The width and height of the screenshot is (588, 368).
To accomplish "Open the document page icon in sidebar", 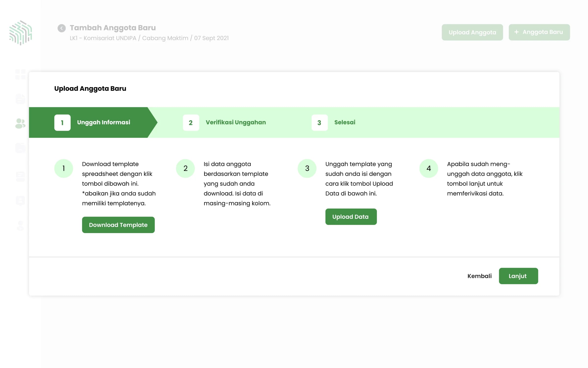I will (20, 99).
